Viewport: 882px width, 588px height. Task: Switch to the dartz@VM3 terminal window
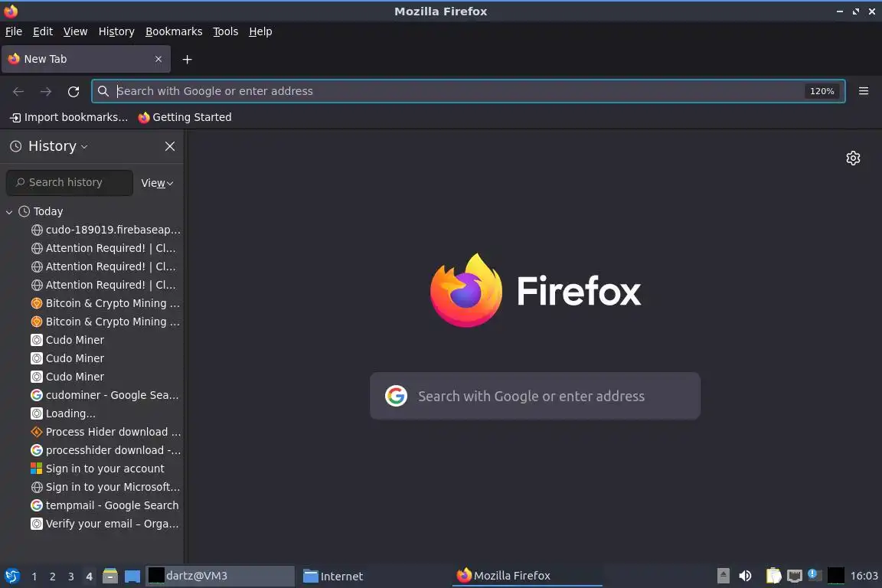point(220,576)
